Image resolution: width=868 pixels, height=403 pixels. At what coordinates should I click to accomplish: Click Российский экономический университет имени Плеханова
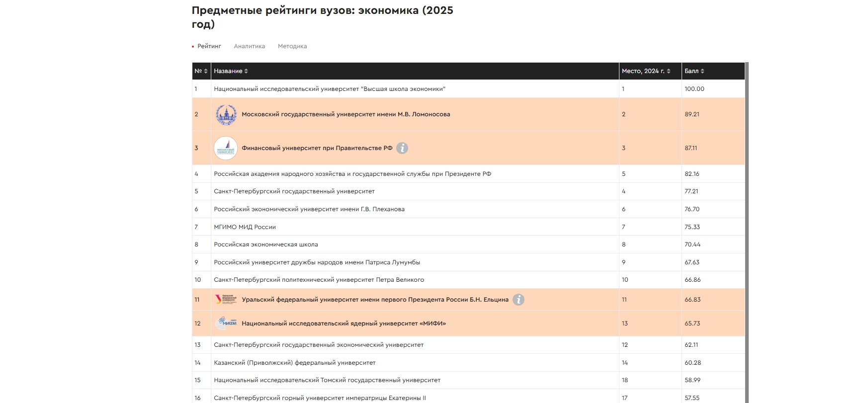pos(309,209)
